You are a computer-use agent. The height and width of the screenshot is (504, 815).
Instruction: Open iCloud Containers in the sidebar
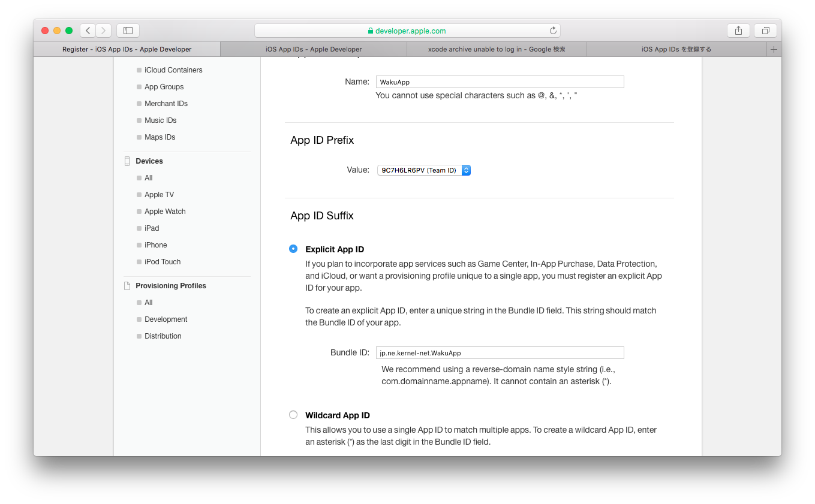pos(173,70)
